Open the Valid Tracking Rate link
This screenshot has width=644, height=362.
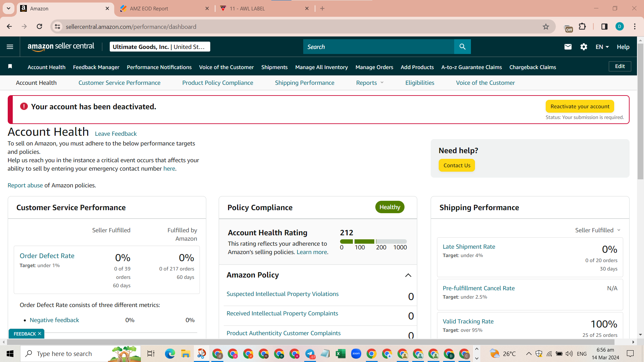click(x=468, y=321)
